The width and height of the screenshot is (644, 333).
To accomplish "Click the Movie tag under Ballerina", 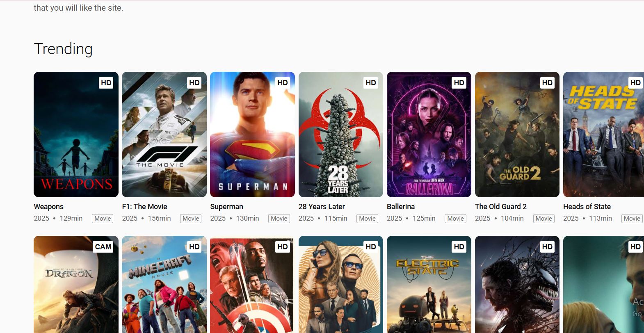I will (455, 219).
